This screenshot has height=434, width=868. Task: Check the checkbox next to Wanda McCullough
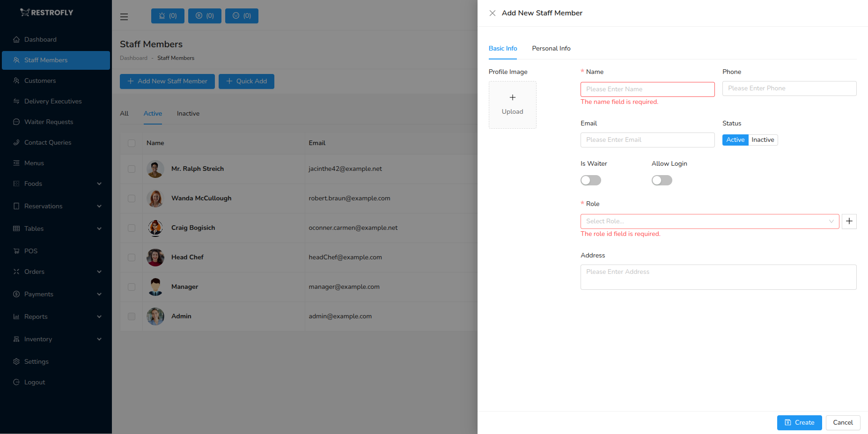point(131,199)
